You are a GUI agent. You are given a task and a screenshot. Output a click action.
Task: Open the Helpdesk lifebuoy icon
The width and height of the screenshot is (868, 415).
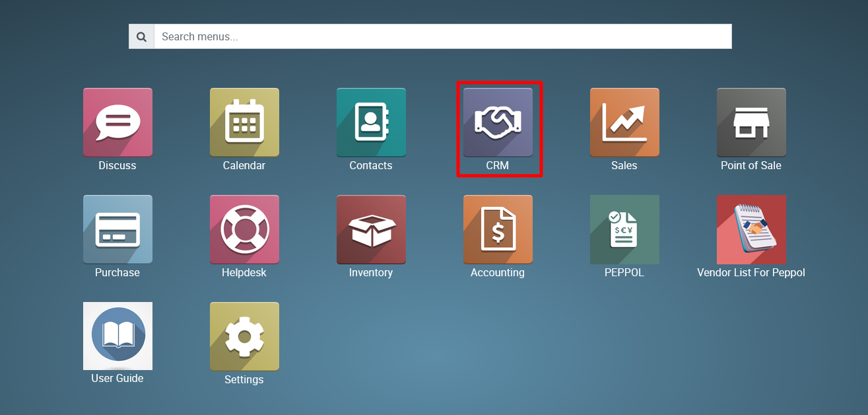244,229
